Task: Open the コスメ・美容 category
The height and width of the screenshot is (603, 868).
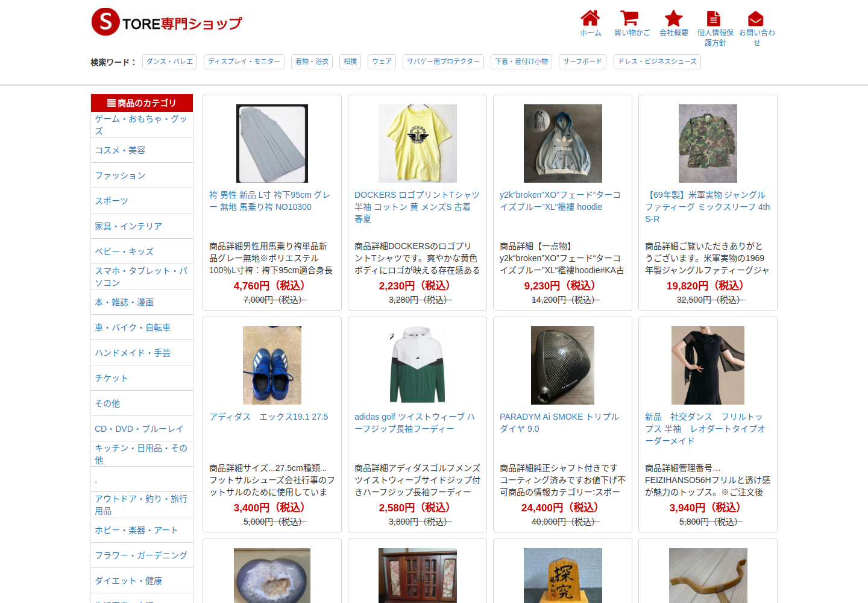Action: pyautogui.click(x=142, y=150)
